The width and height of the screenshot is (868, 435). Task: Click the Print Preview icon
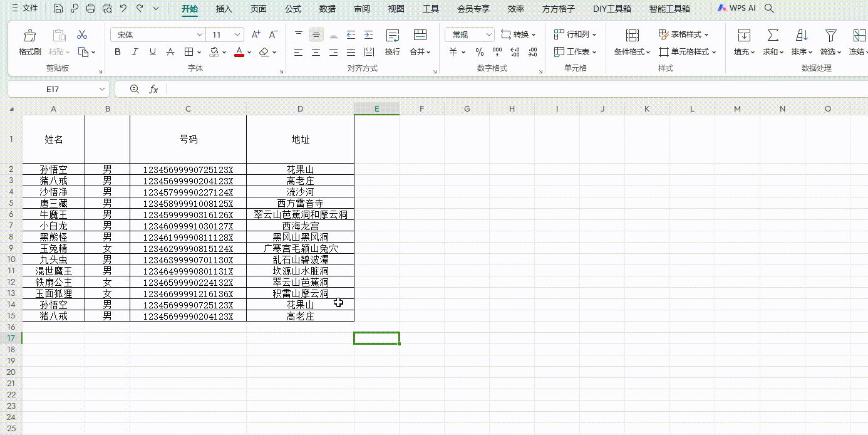pos(107,9)
